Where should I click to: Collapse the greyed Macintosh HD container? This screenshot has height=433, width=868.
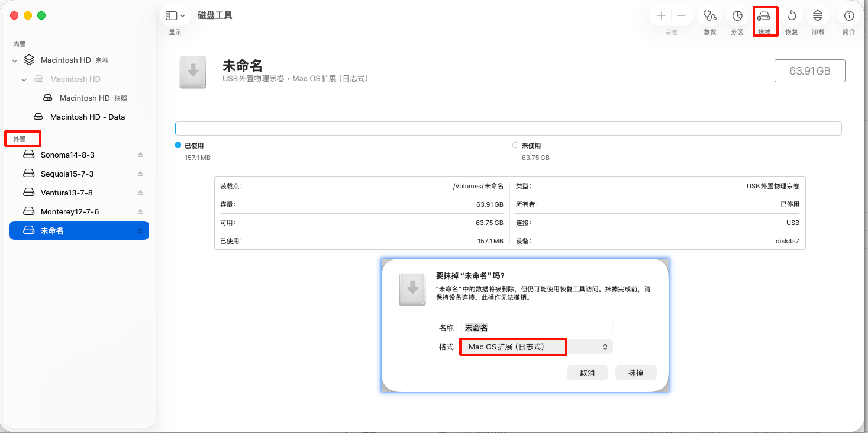click(x=24, y=79)
